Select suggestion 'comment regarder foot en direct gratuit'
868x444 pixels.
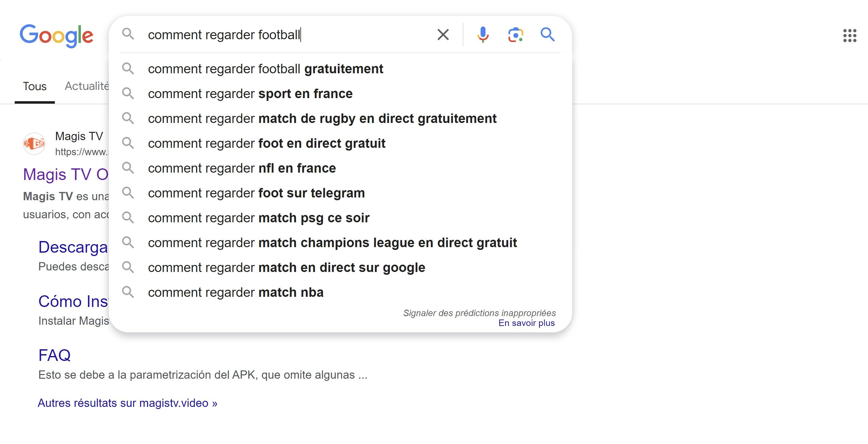pos(267,143)
